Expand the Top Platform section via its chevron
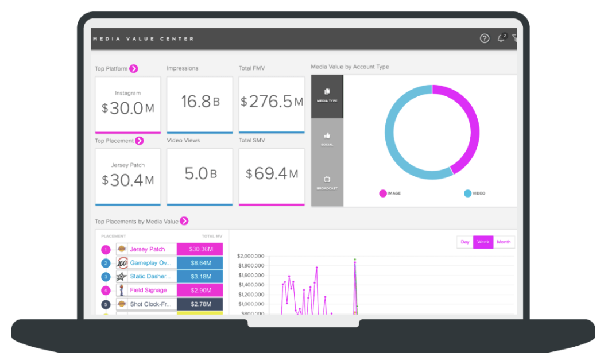The image size is (604, 364). [133, 68]
